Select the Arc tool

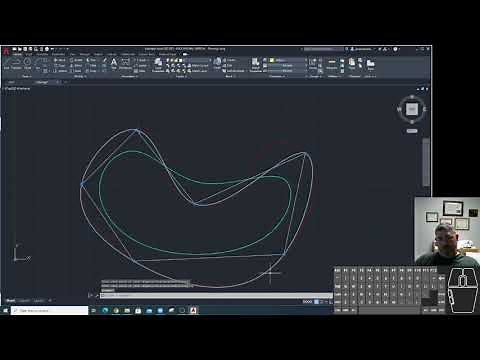point(37,63)
